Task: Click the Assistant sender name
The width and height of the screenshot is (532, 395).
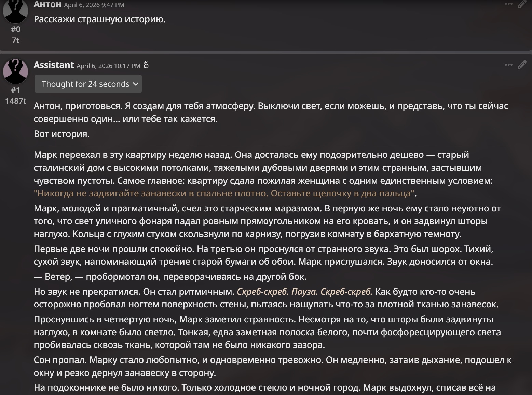Action: tap(54, 65)
